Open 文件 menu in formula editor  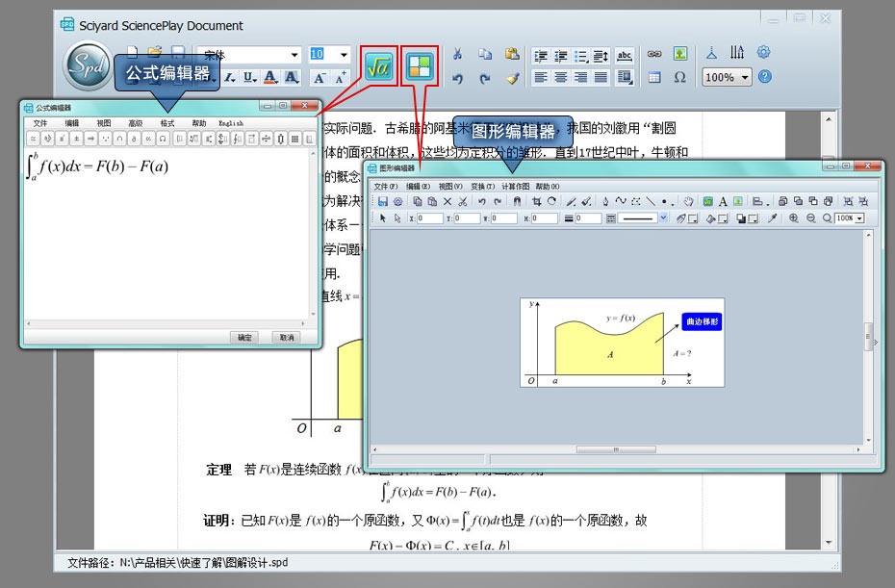point(40,123)
